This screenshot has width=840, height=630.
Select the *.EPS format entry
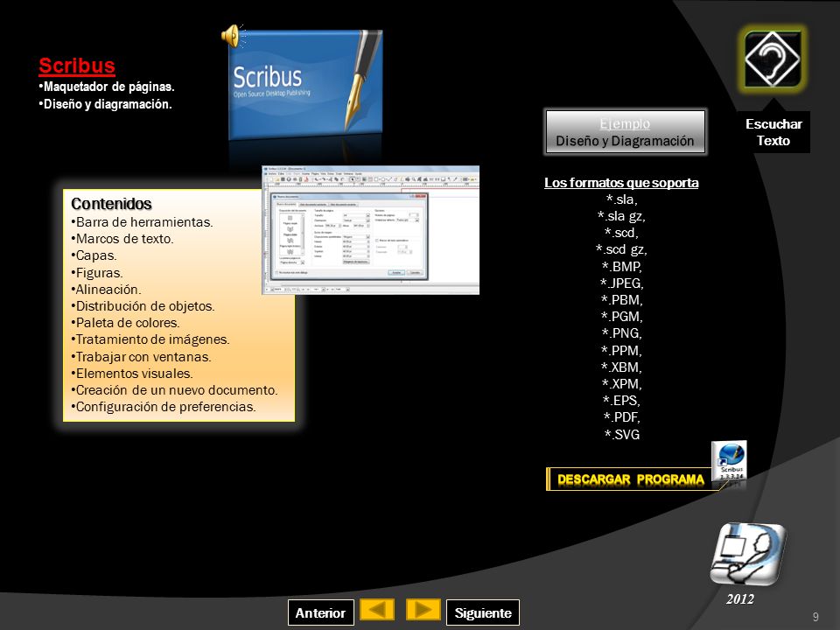[621, 400]
